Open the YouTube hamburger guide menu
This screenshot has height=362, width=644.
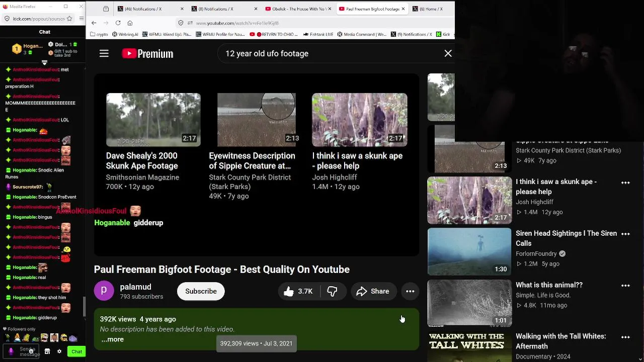coord(104,53)
